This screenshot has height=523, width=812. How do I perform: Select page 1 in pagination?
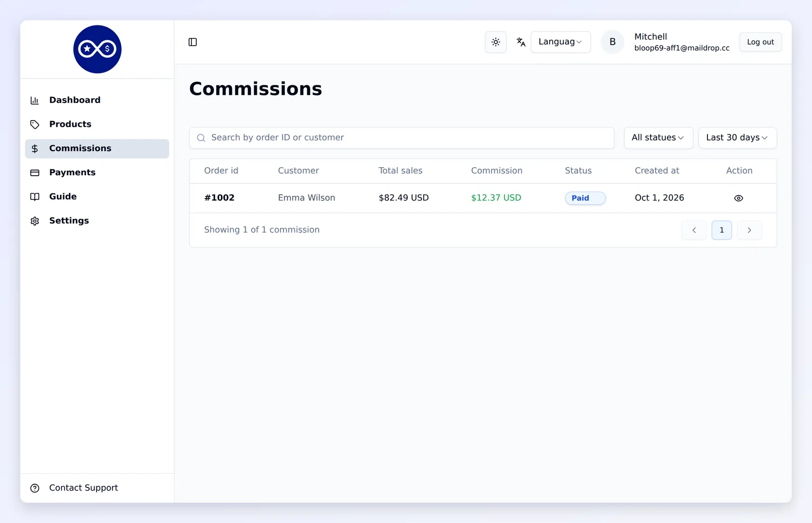coord(722,230)
